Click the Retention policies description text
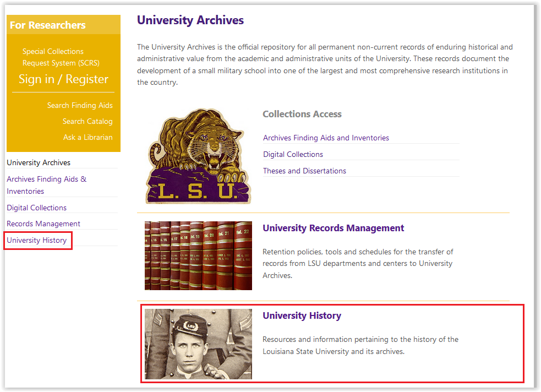 pyautogui.click(x=358, y=264)
